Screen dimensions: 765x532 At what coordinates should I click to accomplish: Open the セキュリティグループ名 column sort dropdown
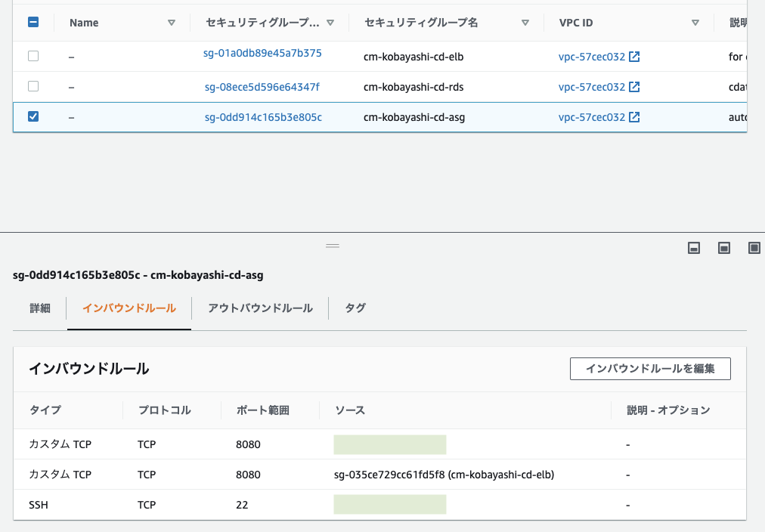click(525, 23)
